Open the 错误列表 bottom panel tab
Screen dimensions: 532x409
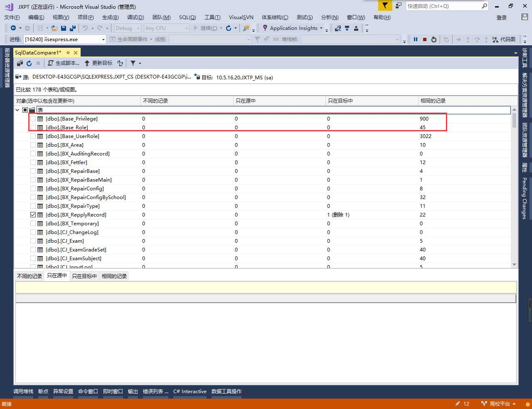pyautogui.click(x=155, y=392)
